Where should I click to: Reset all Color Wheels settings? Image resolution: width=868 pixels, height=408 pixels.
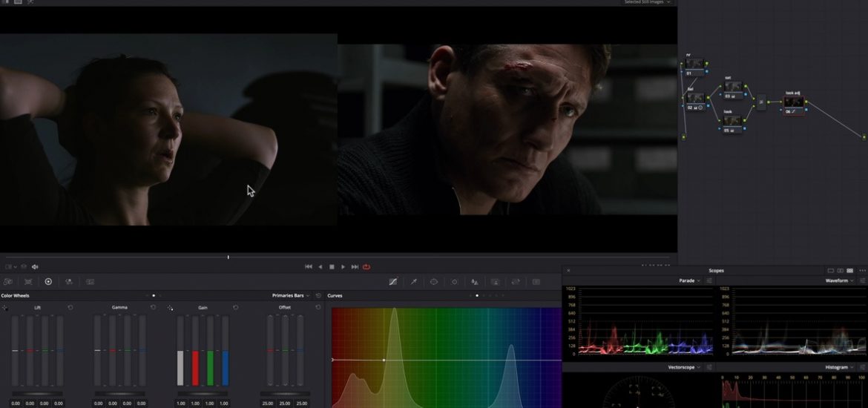(318, 296)
